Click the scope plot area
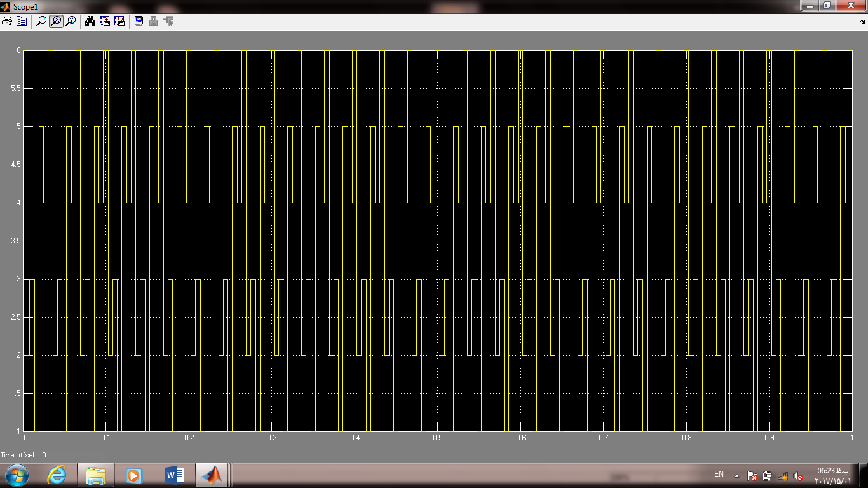Image resolution: width=868 pixels, height=488 pixels. point(437,241)
